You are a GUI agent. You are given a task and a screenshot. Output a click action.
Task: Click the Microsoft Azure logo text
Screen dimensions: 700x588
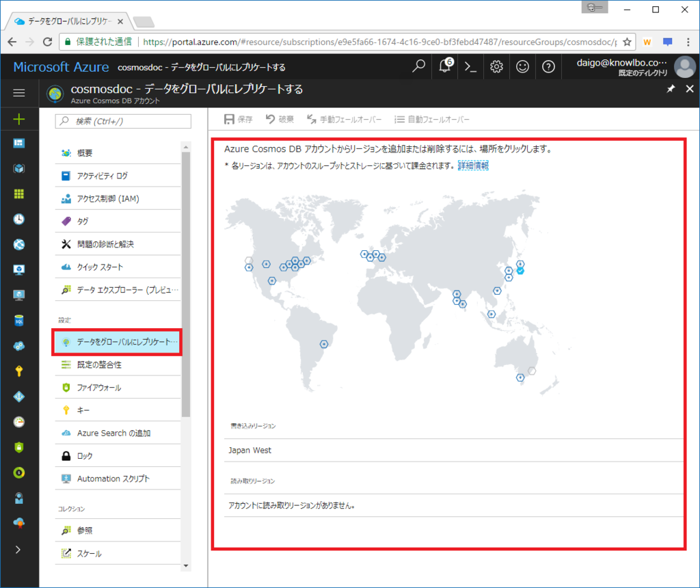pos(61,67)
